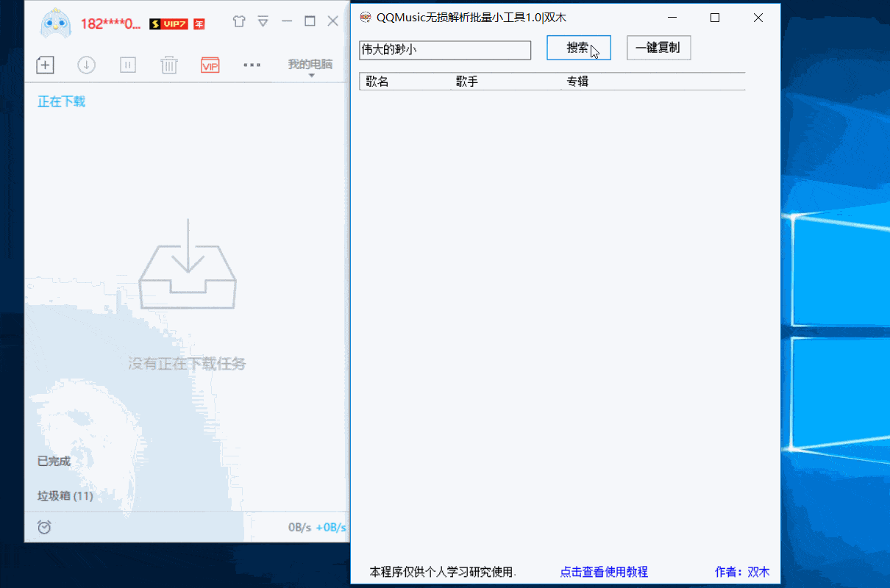Select the 正在下载 section
Image resolution: width=890 pixels, height=588 pixels.
pyautogui.click(x=62, y=101)
